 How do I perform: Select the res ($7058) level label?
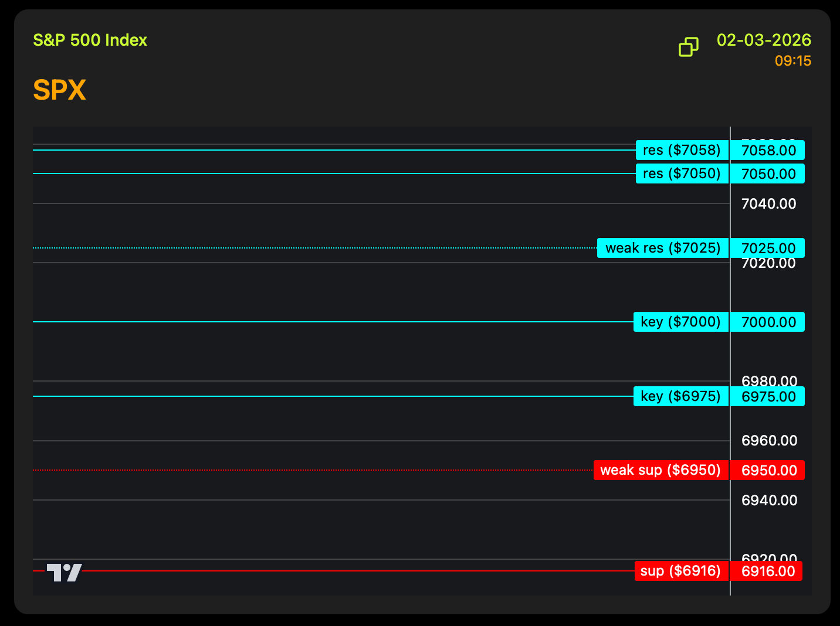pyautogui.click(x=682, y=150)
